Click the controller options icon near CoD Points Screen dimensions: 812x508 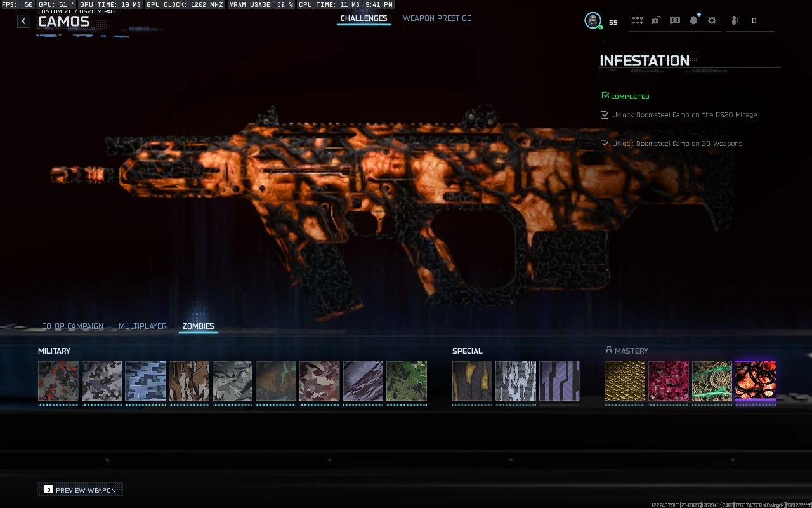tap(735, 20)
